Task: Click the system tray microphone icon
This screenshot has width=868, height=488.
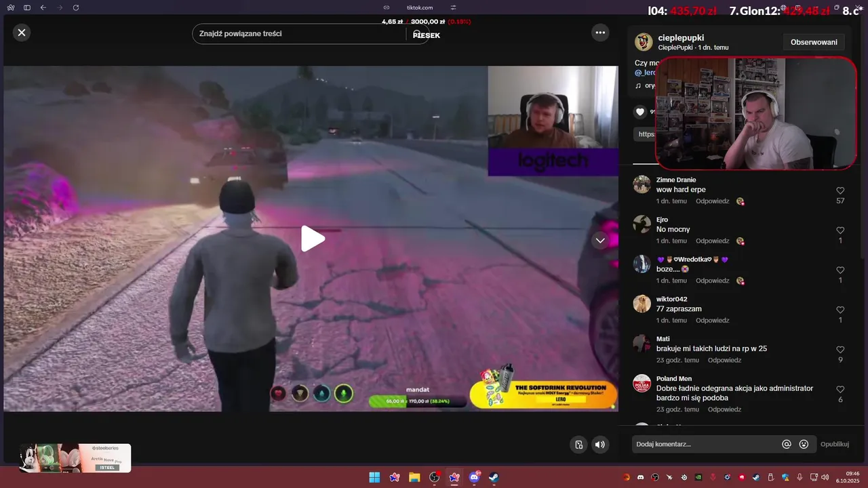Action: point(800,477)
